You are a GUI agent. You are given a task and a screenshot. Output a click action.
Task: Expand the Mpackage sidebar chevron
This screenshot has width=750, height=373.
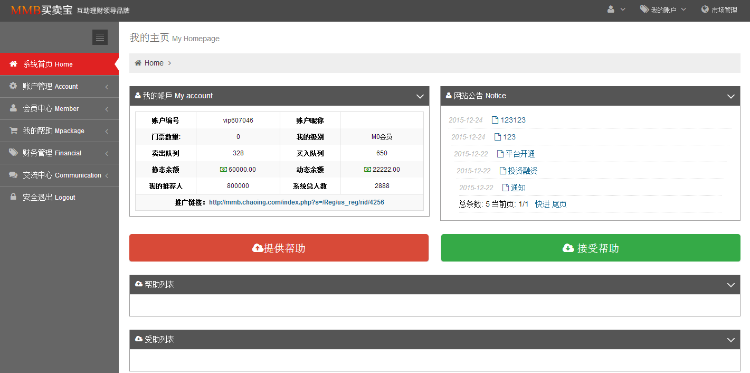pyautogui.click(x=107, y=131)
